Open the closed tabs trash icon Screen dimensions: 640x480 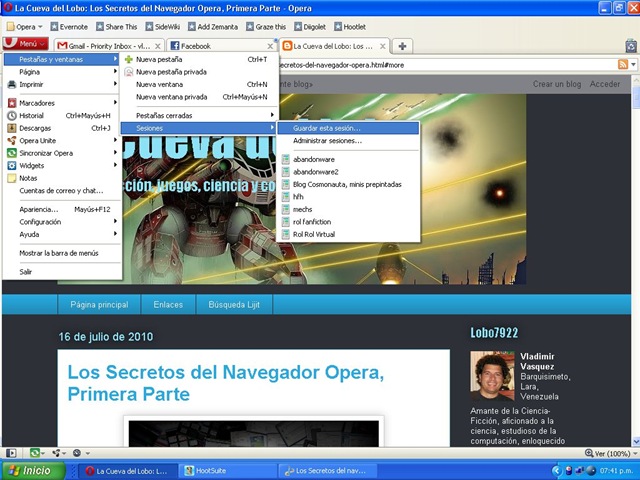(631, 46)
